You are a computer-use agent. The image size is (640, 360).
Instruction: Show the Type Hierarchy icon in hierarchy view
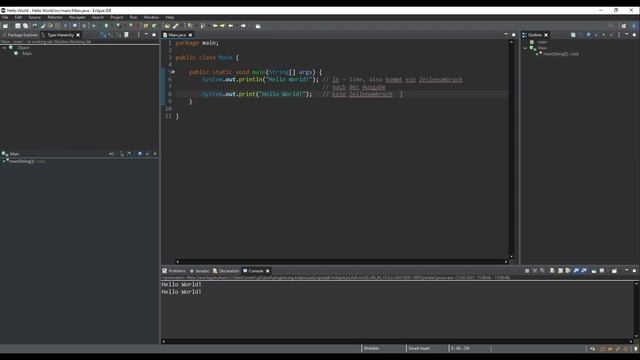point(103,35)
